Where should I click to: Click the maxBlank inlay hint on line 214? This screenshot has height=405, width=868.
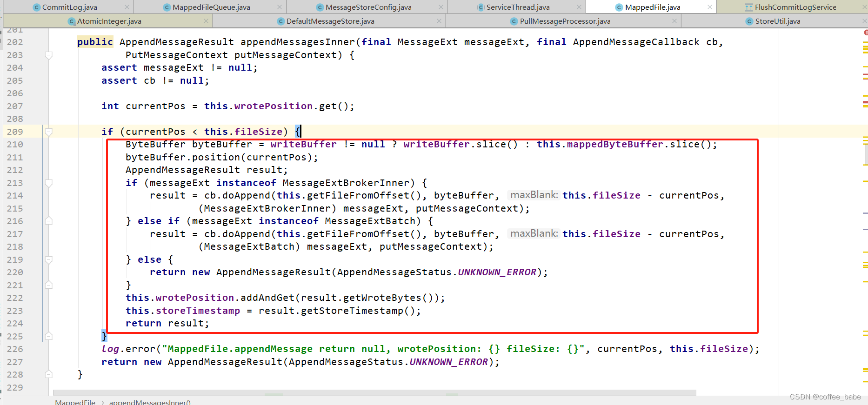click(x=534, y=195)
